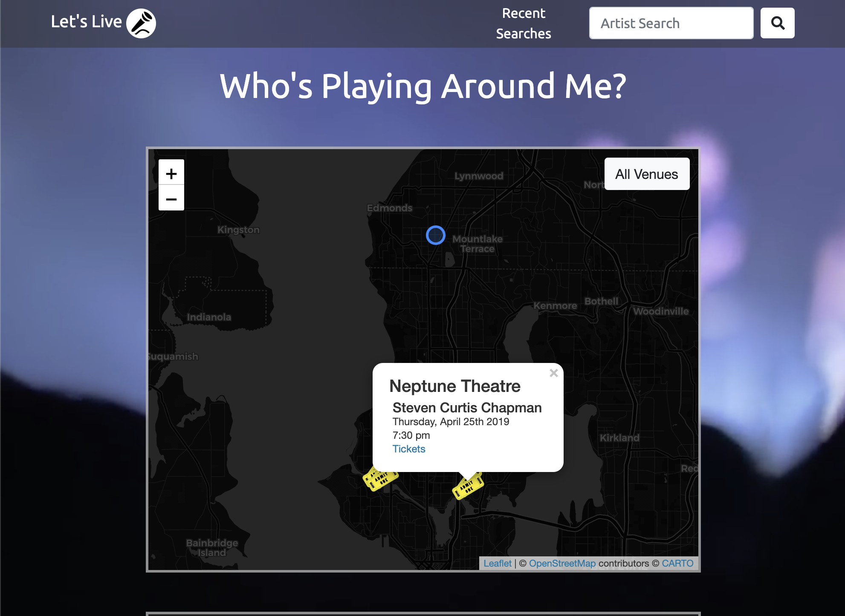Click the map zoom-in plus icon

tap(171, 174)
